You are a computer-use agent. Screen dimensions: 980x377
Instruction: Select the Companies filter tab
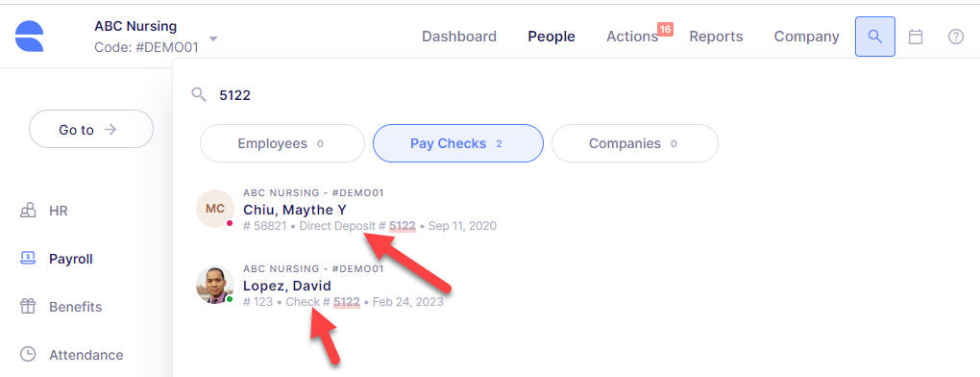point(634,144)
